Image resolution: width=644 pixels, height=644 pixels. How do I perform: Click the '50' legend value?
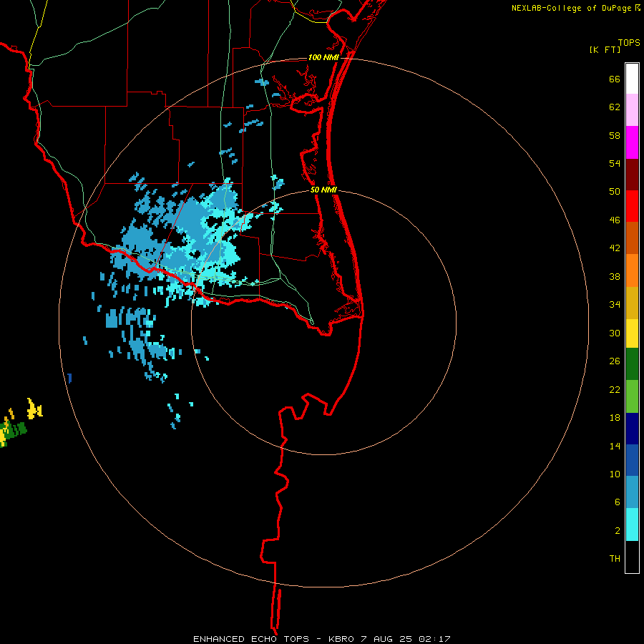tap(615, 191)
